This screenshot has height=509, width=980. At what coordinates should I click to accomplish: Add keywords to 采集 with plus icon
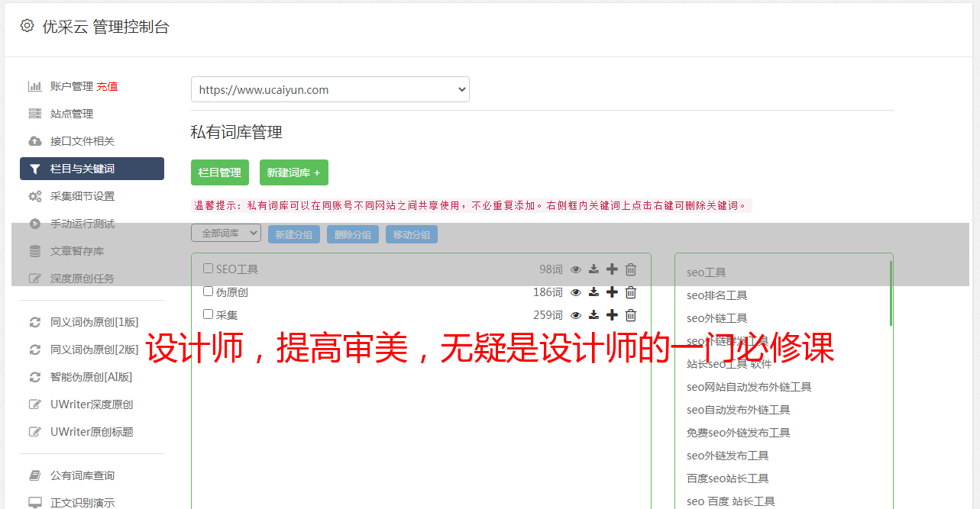pos(612,315)
